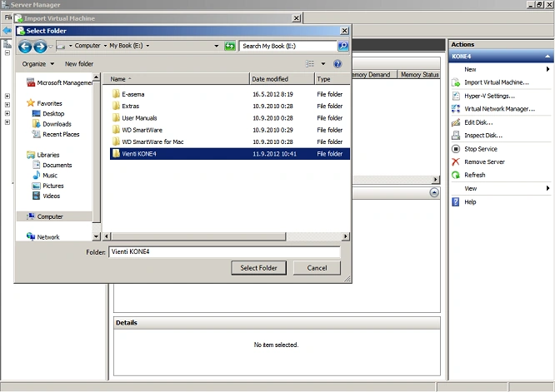This screenshot has width=555, height=392.
Task: Open the Organize menu
Action: click(37, 64)
